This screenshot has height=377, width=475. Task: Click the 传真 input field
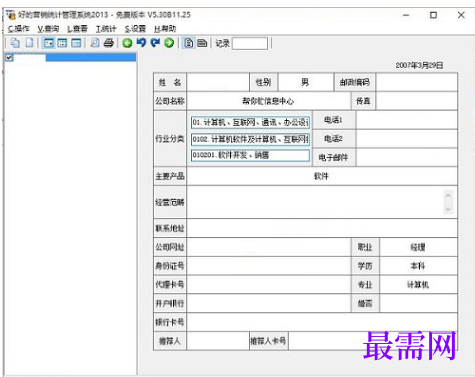416,101
